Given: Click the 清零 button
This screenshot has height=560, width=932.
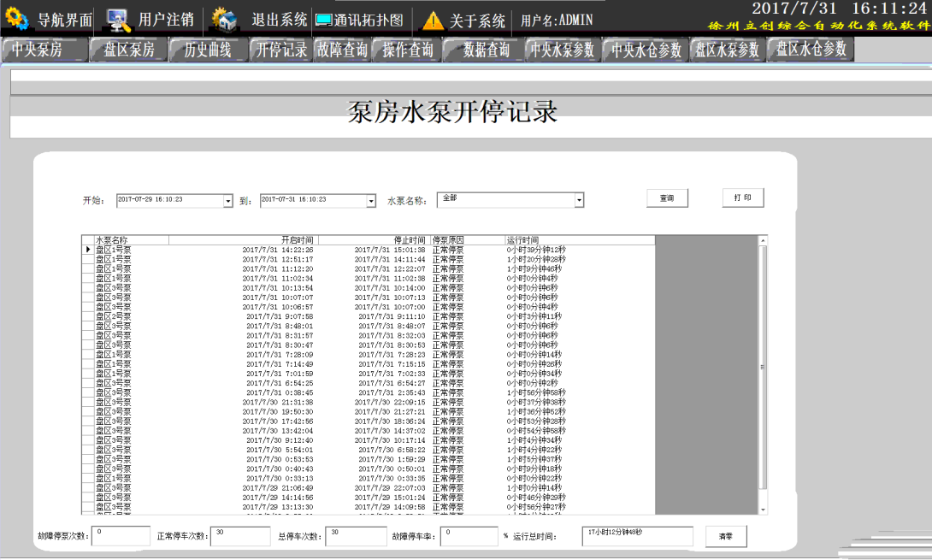Looking at the screenshot, I should coord(726,536).
